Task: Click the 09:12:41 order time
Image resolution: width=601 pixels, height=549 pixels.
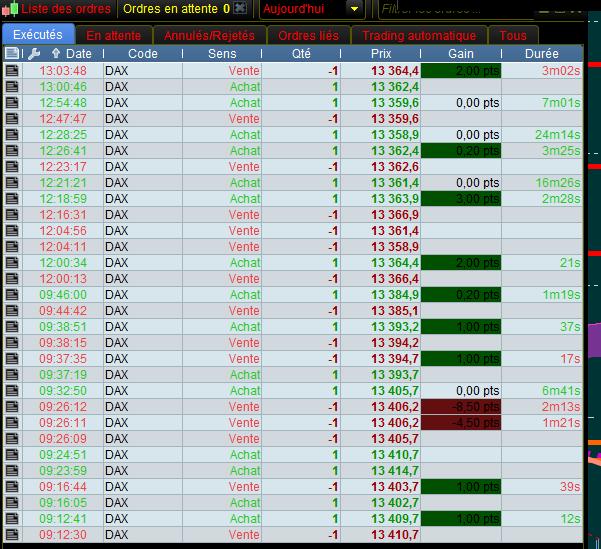Action: (63, 518)
